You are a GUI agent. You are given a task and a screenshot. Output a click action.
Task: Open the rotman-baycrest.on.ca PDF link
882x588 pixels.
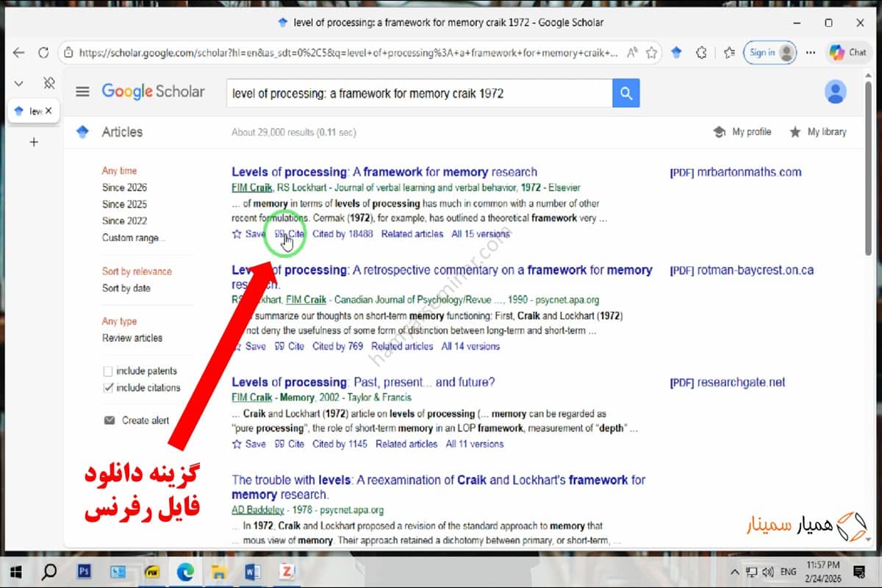point(742,270)
